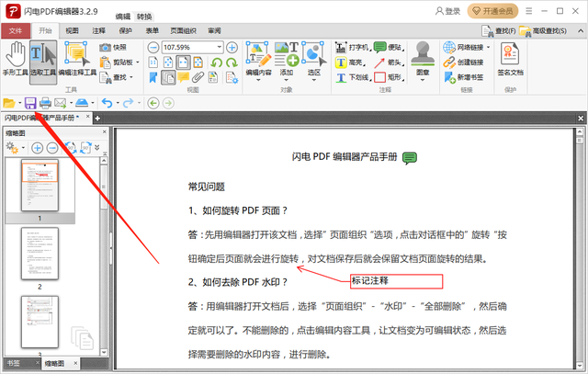This screenshot has height=374, width=588.
Task: Click Advanced Find (高级查找(S)) button
Action: coord(543,31)
